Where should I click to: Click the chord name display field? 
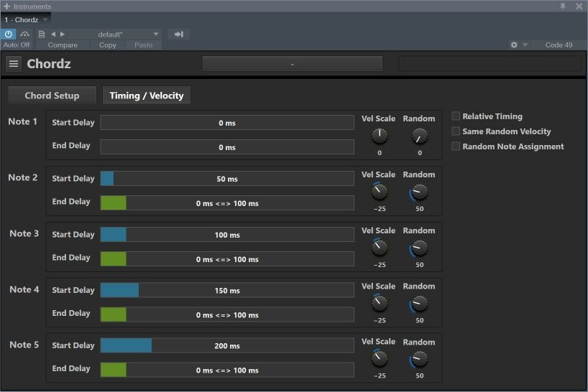click(293, 64)
